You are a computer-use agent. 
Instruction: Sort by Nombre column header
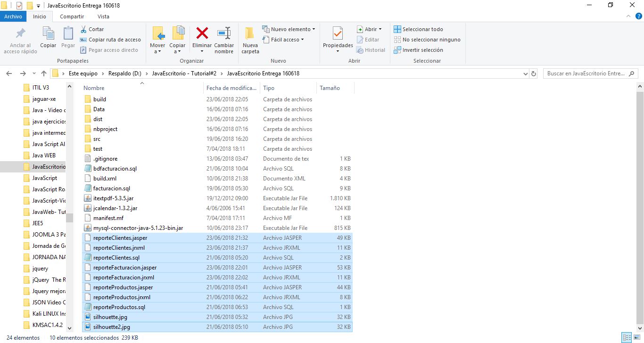click(x=142, y=88)
